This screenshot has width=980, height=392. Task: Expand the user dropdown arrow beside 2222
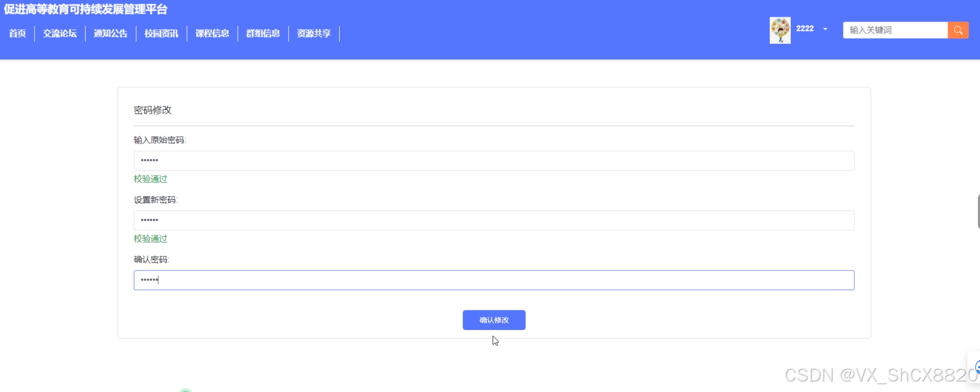click(x=825, y=29)
